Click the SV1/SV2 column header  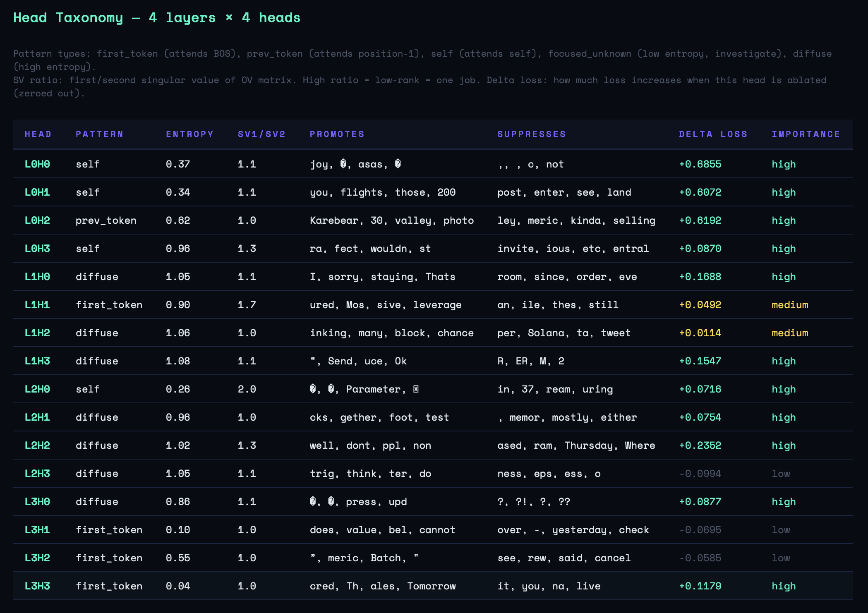261,134
